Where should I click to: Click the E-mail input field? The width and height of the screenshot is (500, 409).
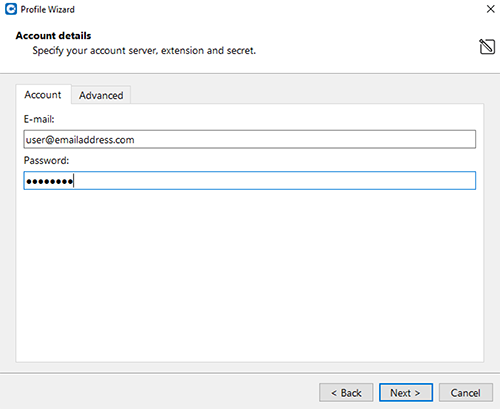(x=250, y=139)
